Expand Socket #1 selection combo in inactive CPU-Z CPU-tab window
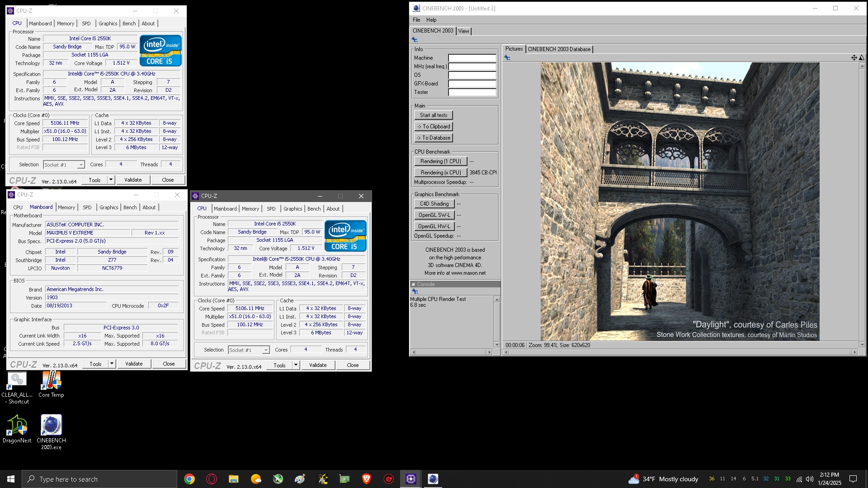The width and height of the screenshot is (868, 488). click(81, 165)
